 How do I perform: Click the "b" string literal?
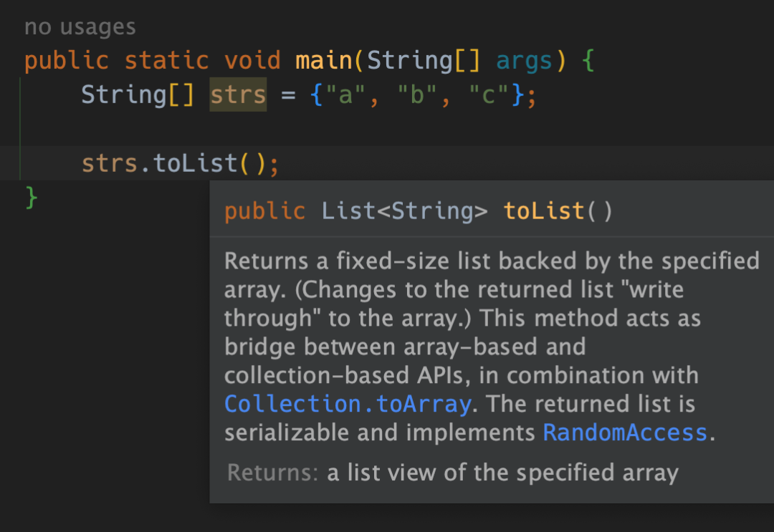[x=417, y=95]
